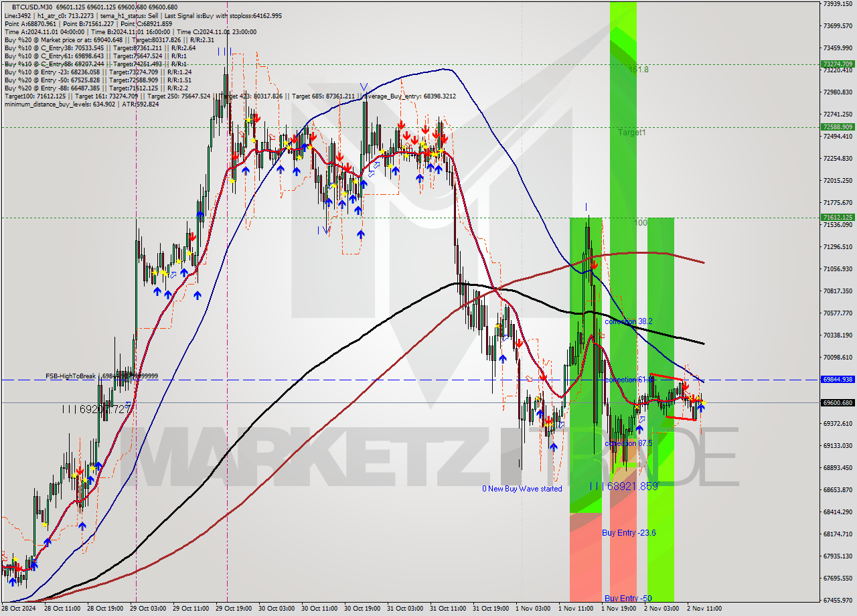Click the 100 level label
The image size is (857, 616).
(x=641, y=222)
